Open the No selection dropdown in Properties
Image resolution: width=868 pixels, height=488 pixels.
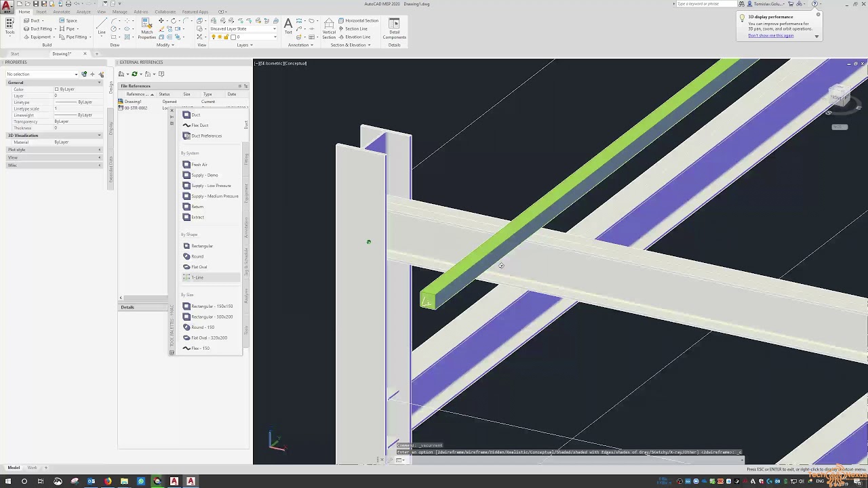click(x=42, y=74)
